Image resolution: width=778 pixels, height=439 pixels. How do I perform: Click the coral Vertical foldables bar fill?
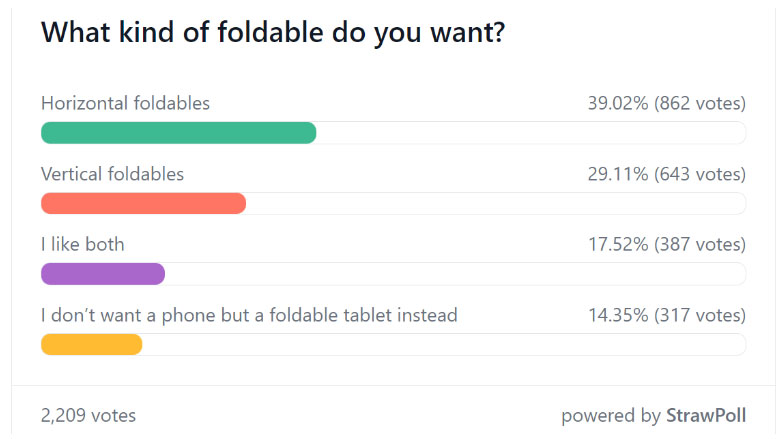click(x=143, y=204)
